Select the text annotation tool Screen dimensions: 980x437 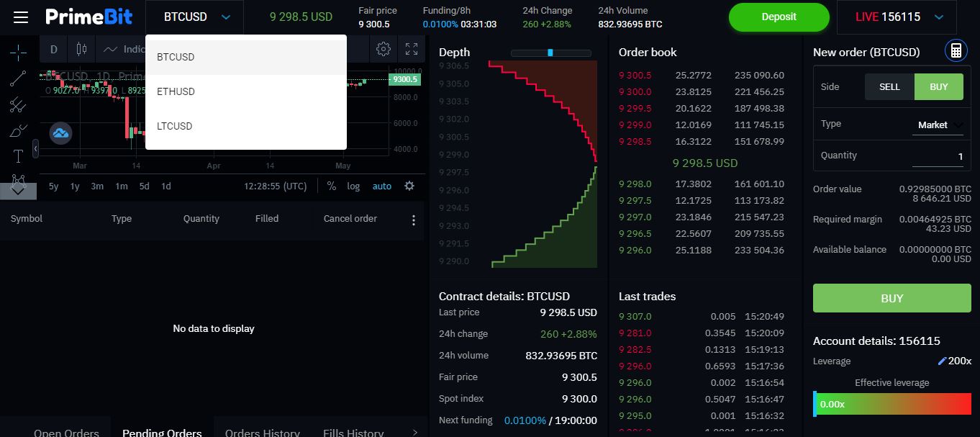click(19, 156)
